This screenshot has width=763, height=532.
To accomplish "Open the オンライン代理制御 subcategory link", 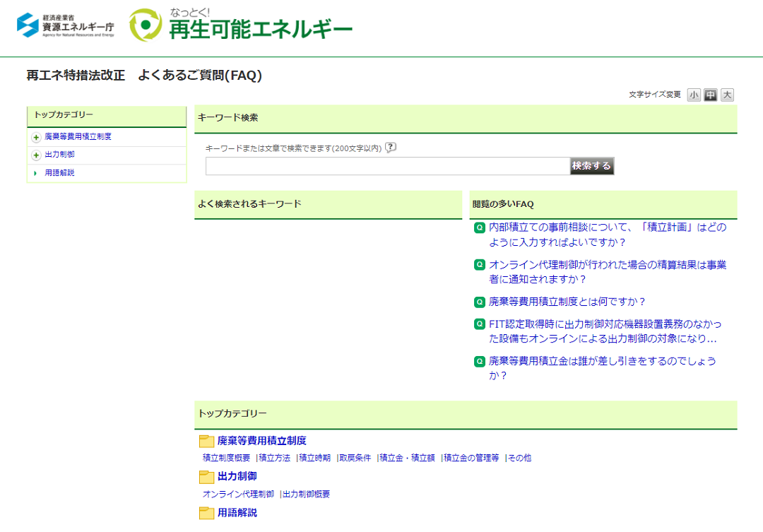I will 239,494.
